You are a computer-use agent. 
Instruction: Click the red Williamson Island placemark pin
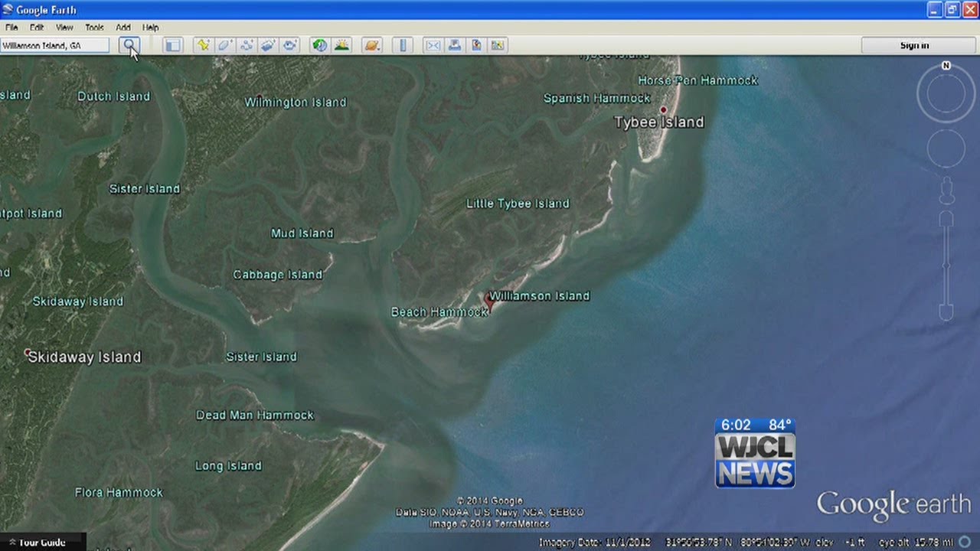[489, 301]
